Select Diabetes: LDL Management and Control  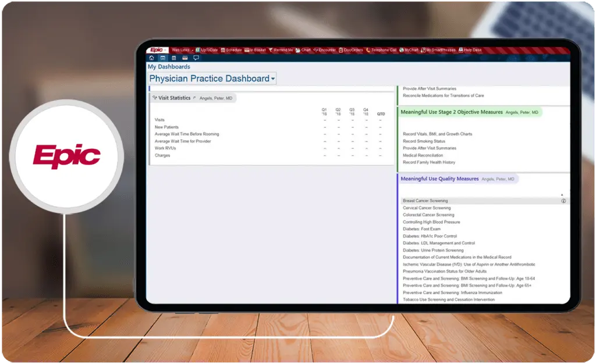click(x=439, y=243)
